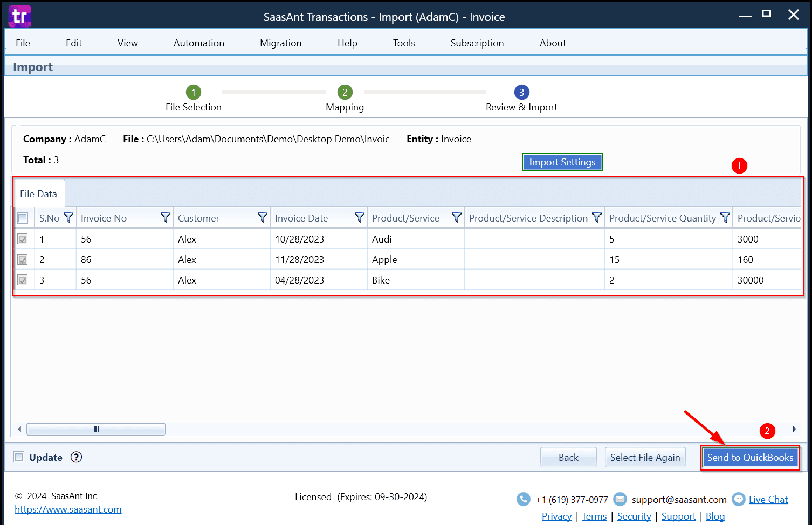This screenshot has height=525, width=812.
Task: Open the Product/Service Description filter icon
Action: [x=597, y=218]
